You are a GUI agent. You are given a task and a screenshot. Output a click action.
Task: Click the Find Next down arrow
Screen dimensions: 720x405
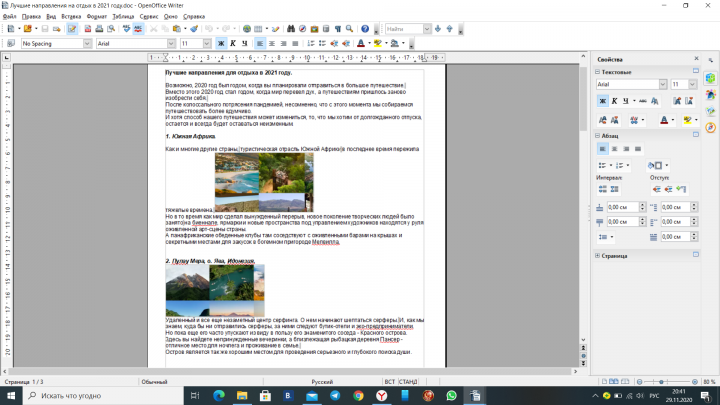[x=438, y=29]
